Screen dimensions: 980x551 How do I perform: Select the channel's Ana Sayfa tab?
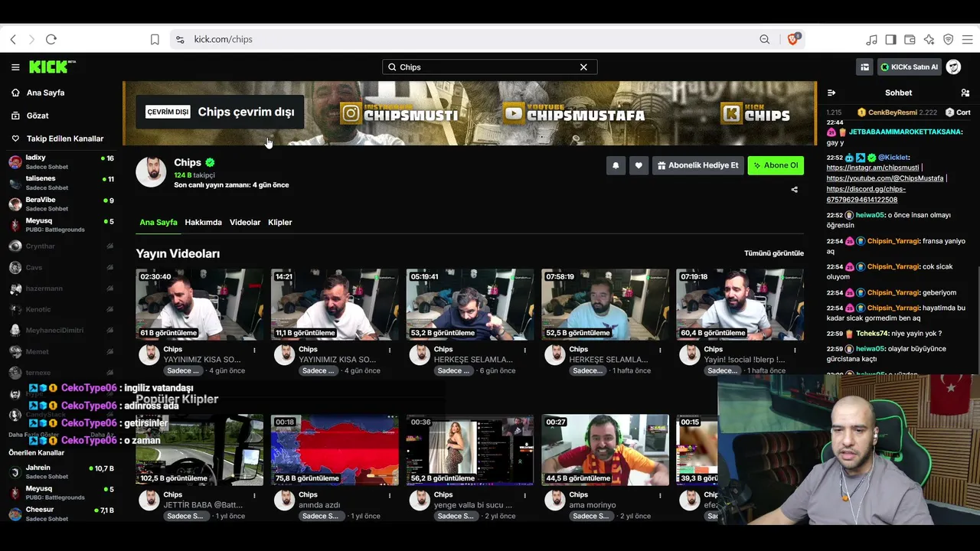pos(158,223)
